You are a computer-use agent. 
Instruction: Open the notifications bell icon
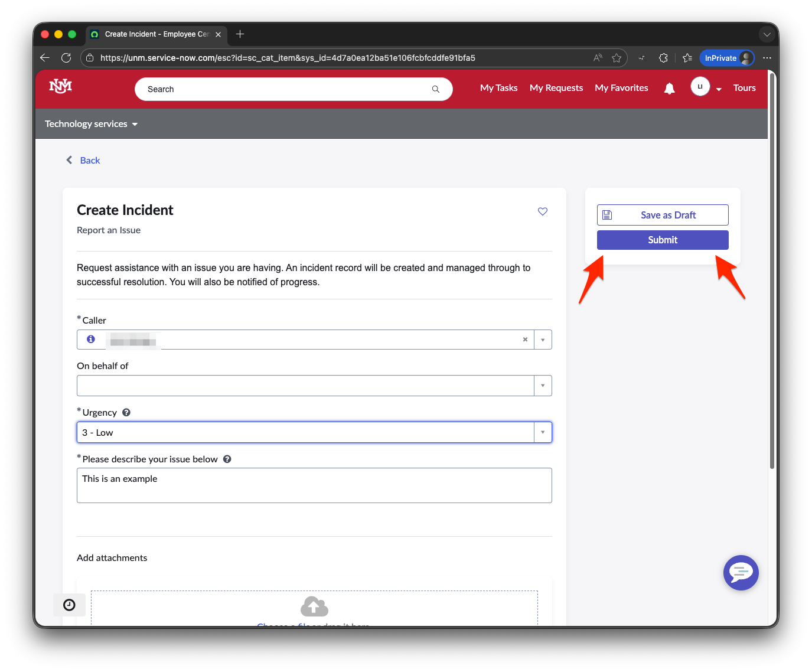tap(669, 88)
